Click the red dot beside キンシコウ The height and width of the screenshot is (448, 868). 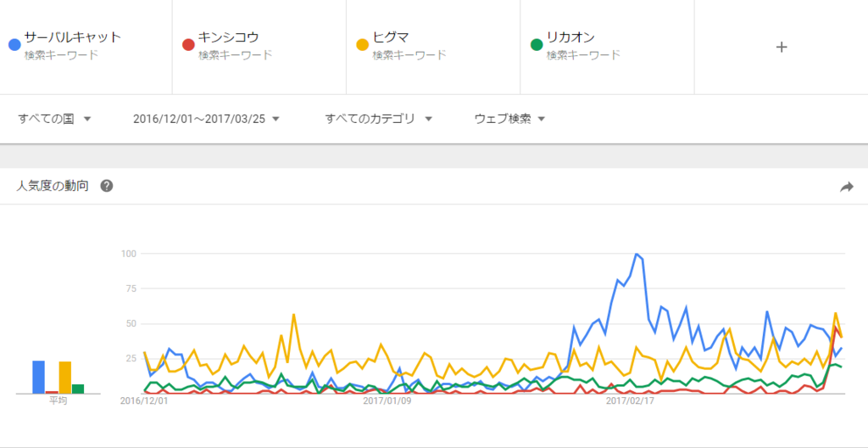[189, 45]
